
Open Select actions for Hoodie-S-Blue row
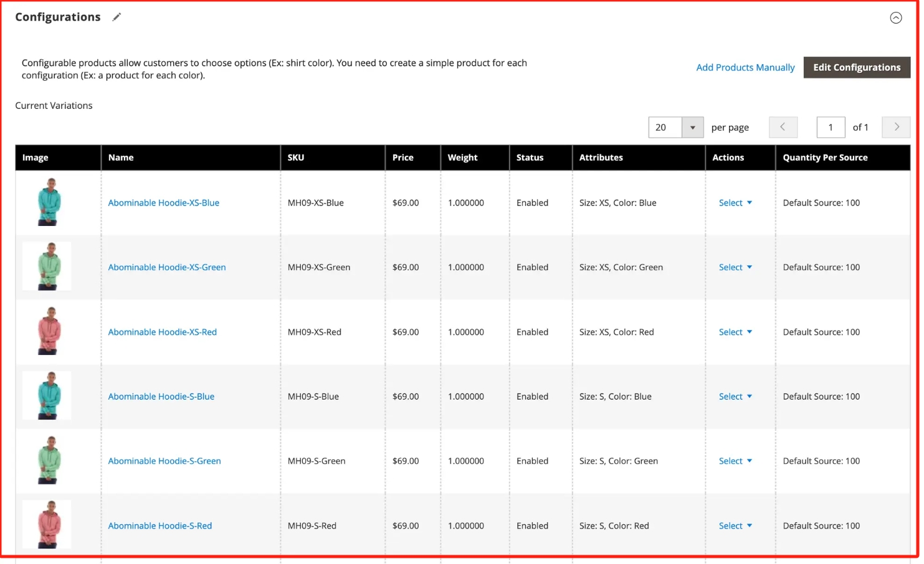coord(735,397)
